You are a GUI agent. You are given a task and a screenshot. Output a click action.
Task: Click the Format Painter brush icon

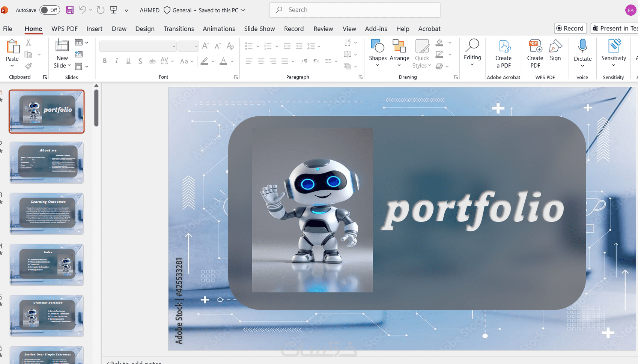click(29, 66)
